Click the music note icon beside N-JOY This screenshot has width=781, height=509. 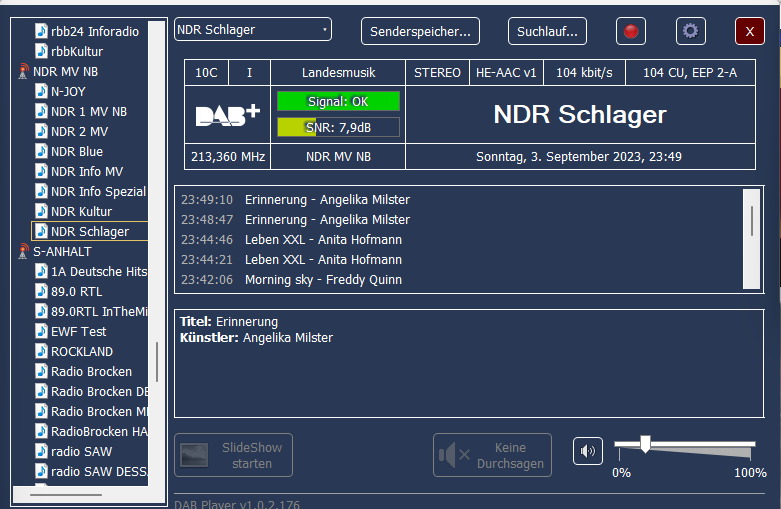(41, 91)
